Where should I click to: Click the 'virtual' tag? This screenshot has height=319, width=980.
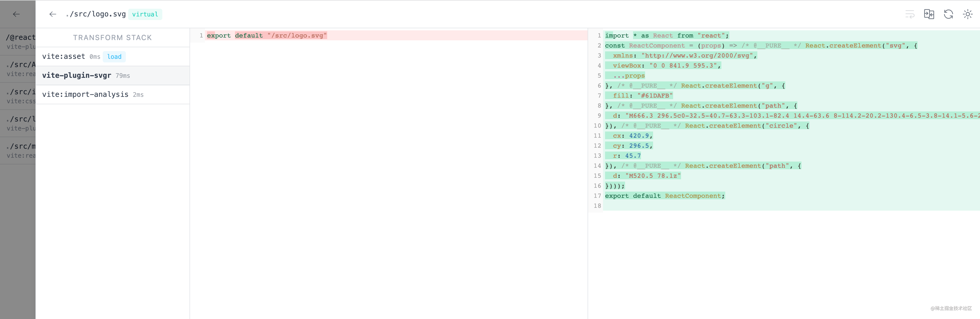coord(145,14)
